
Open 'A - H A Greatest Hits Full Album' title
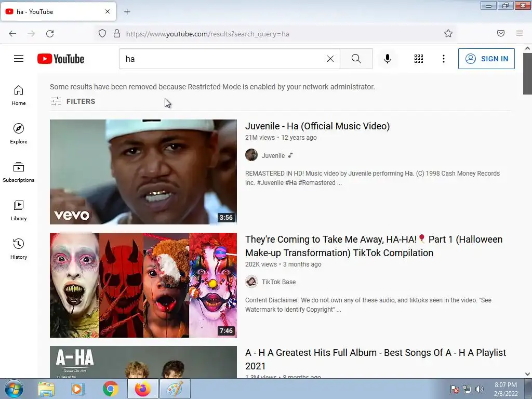(376, 360)
